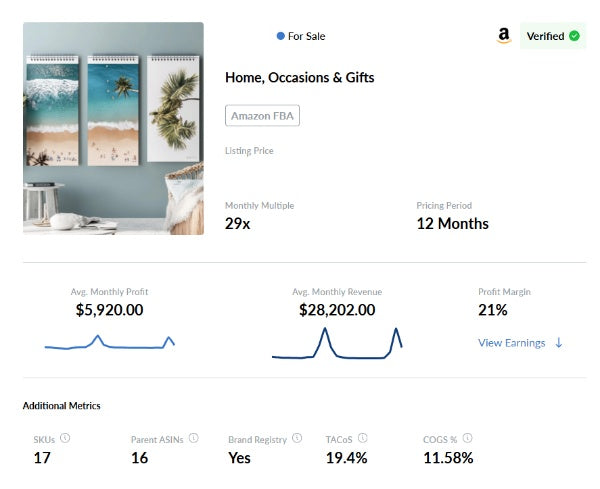Click the 21% profit margin value
This screenshot has width=600, height=489.
tap(492, 310)
